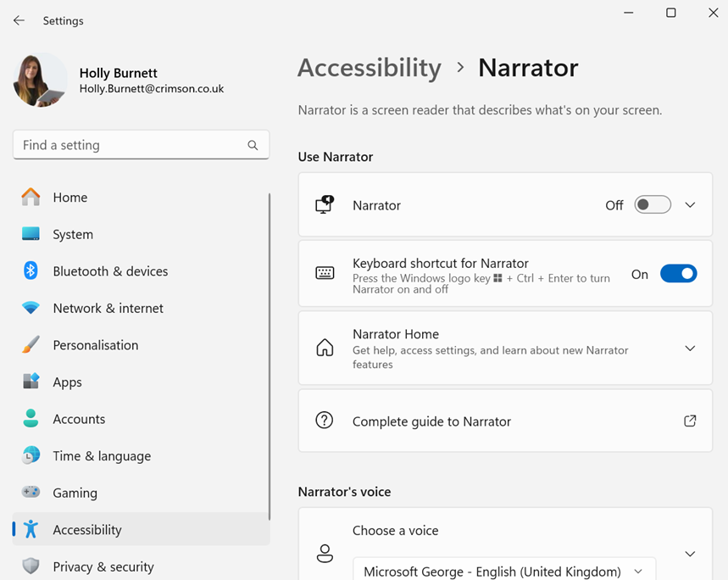
Task: Open the System settings page
Action: click(x=73, y=234)
